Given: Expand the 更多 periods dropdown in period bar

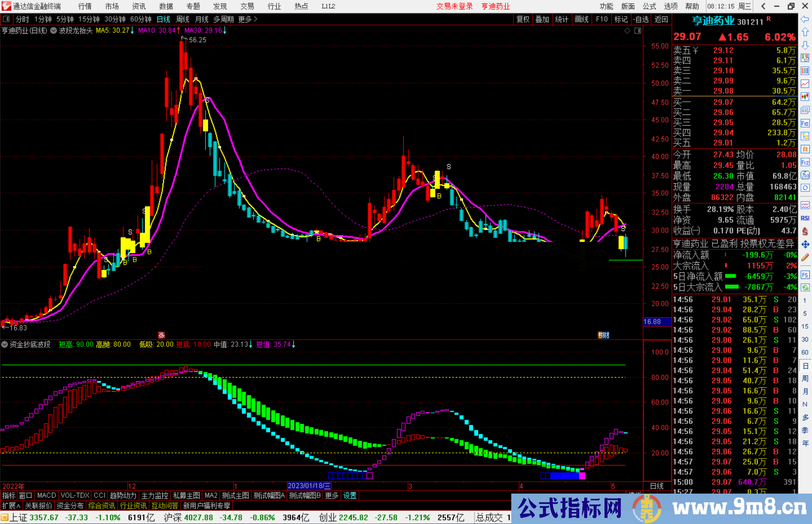Looking at the screenshot, I should click(248, 19).
